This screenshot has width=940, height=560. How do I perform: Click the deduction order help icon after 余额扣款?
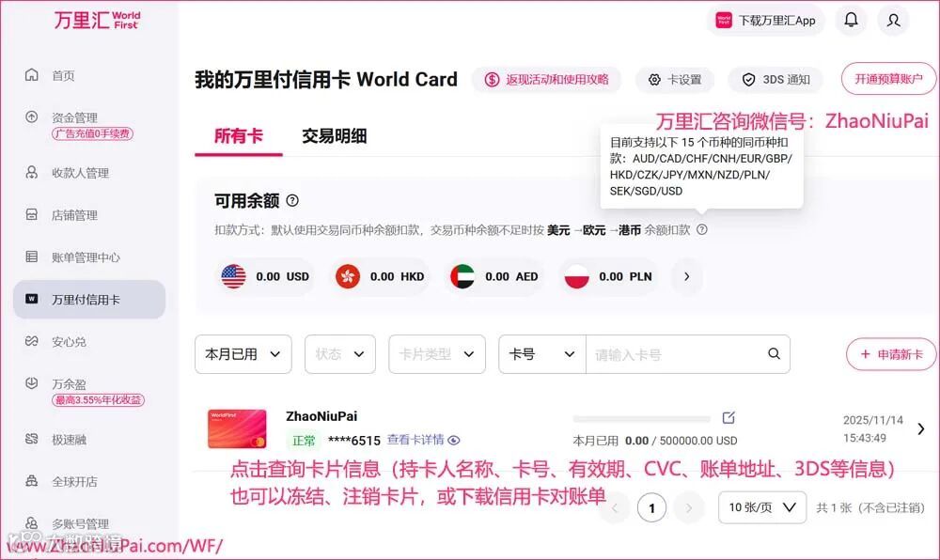[x=702, y=229]
